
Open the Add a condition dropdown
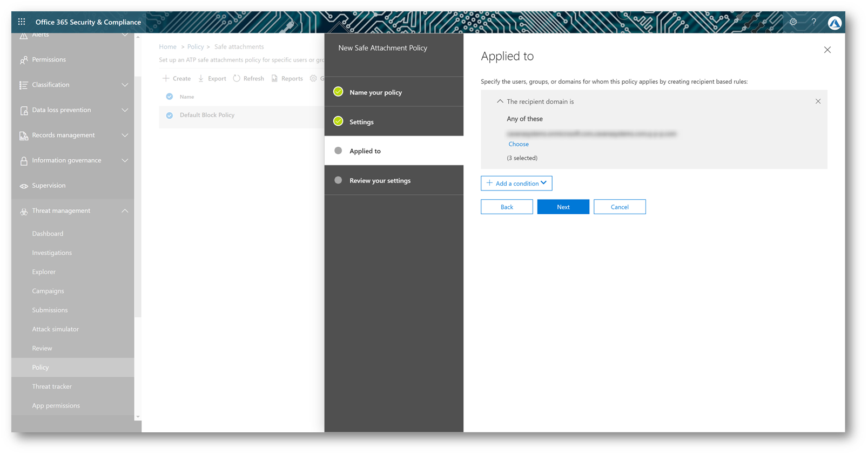[516, 184]
